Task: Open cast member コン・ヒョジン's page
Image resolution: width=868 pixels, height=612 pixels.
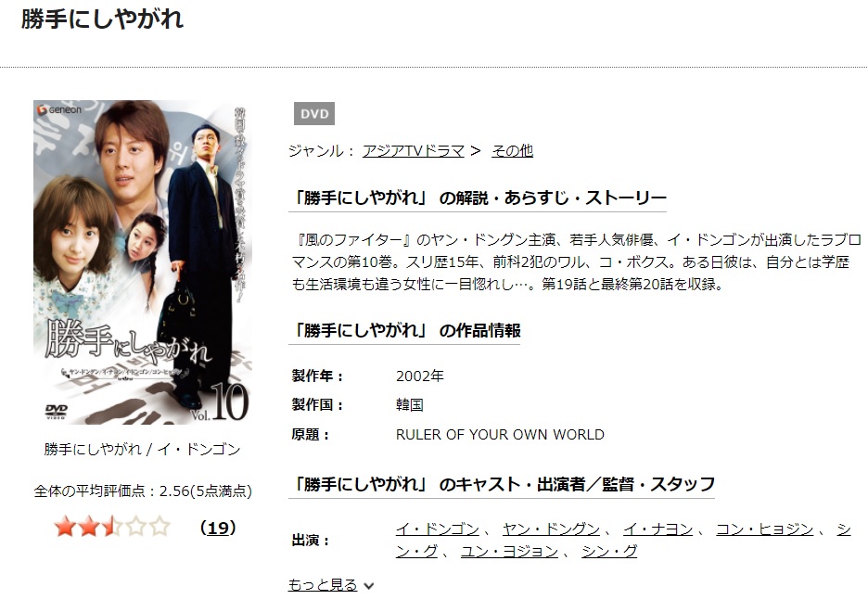Action: click(765, 529)
